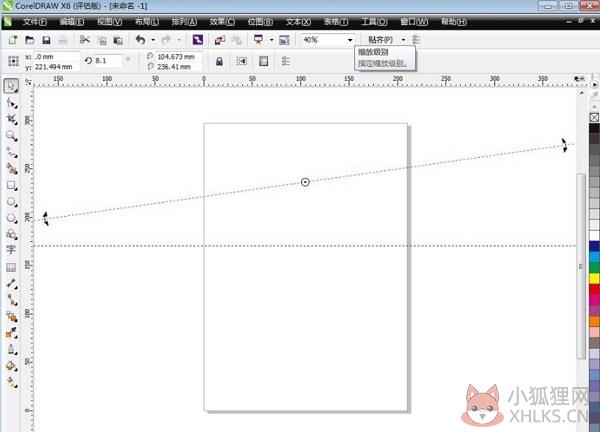Screen dimensions: 600x432
Task: Select the Text tool (字)
Action: (x=11, y=250)
